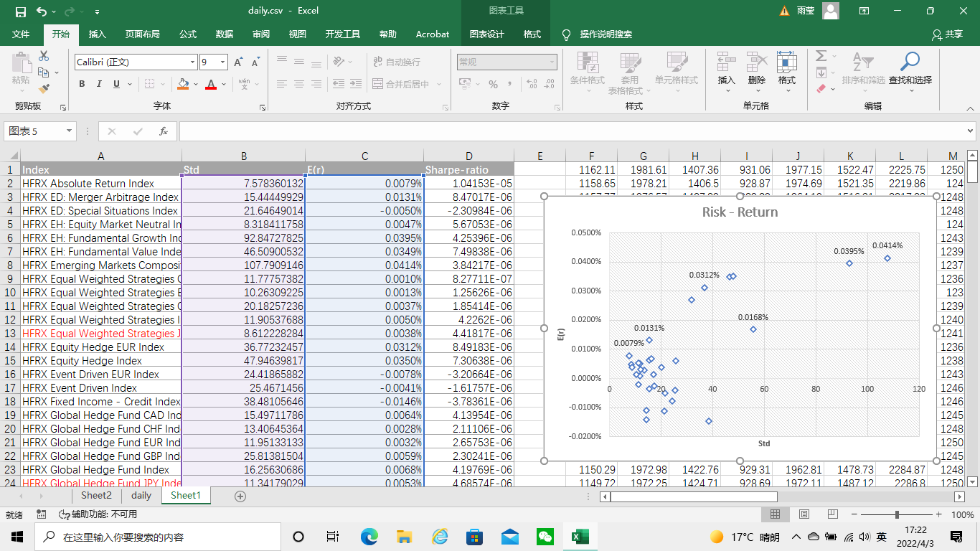Open the Calibri font name dropdown
This screenshot has width=980, height=551.
tap(192, 62)
